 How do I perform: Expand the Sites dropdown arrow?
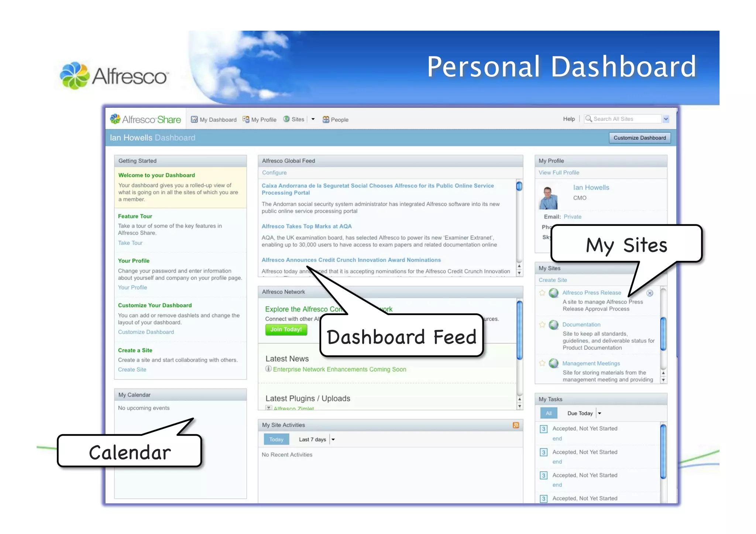313,119
